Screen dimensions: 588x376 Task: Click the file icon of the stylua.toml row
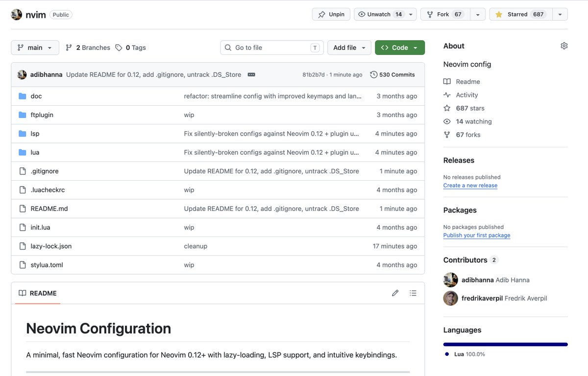point(22,265)
